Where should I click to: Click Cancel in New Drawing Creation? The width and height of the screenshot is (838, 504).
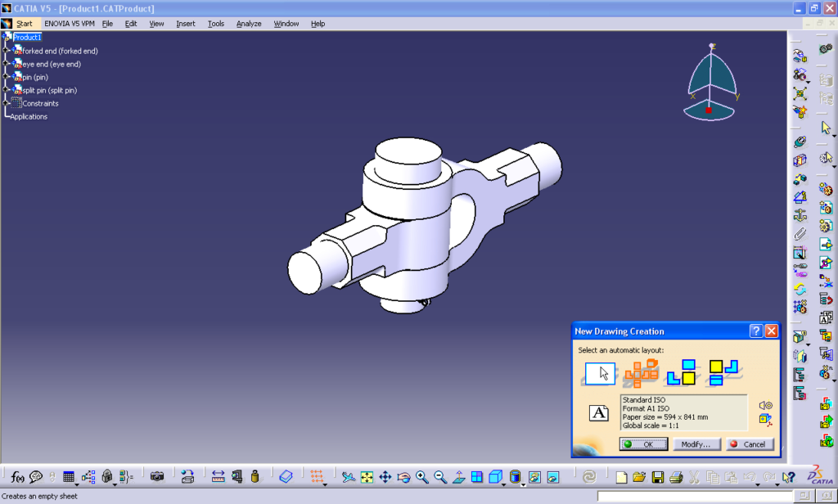[x=748, y=444]
